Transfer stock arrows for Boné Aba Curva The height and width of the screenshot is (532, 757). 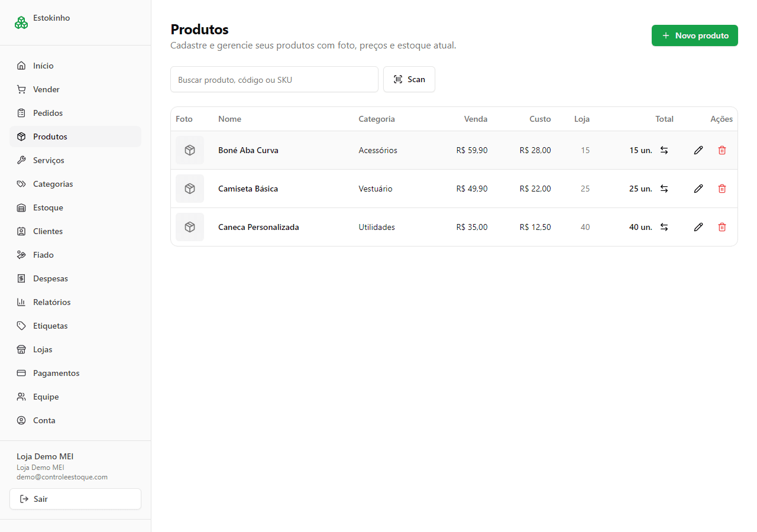point(664,150)
